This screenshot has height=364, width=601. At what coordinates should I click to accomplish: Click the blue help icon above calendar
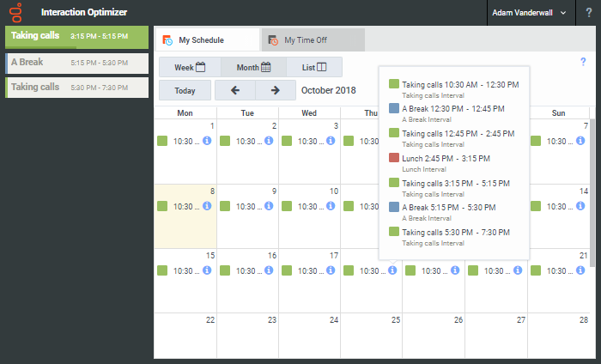pyautogui.click(x=583, y=62)
